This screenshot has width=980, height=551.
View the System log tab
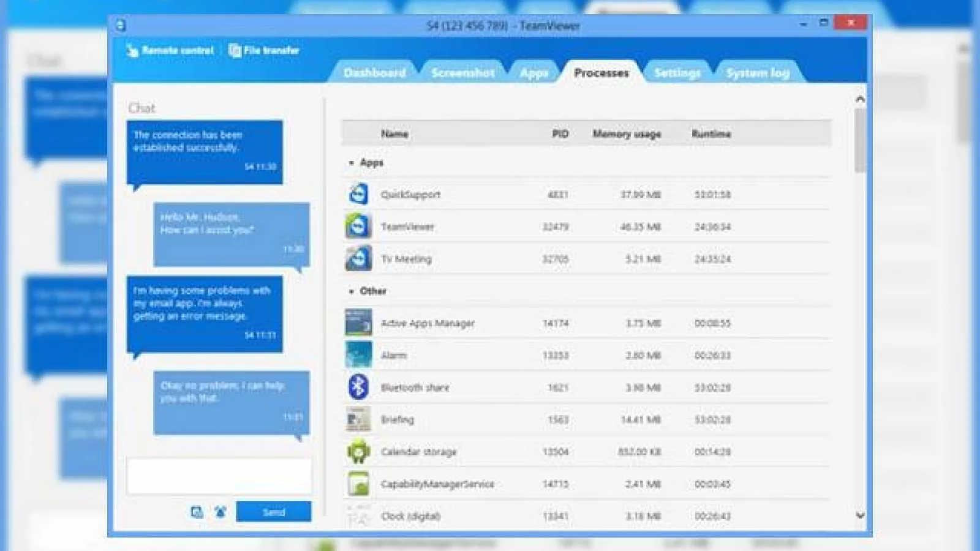click(x=758, y=73)
